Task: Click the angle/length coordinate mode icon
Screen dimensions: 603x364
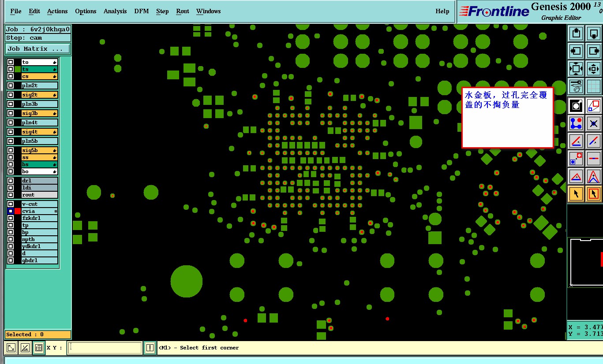Action: point(25,348)
